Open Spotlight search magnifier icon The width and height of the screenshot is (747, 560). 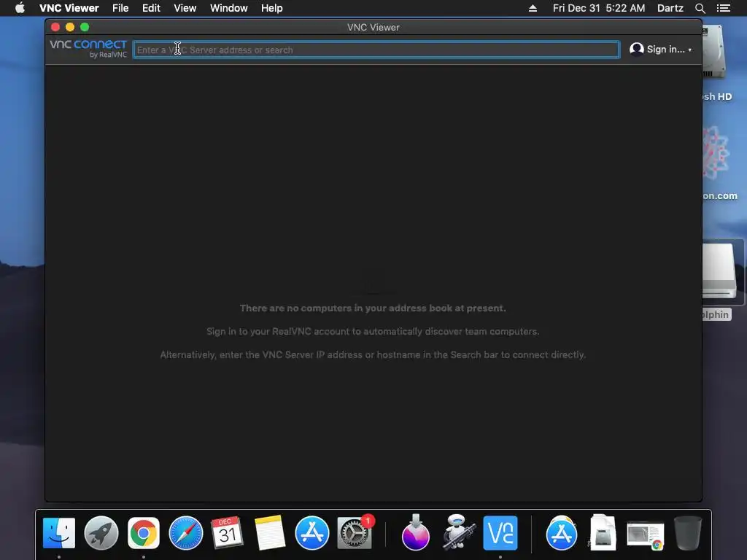pos(700,8)
